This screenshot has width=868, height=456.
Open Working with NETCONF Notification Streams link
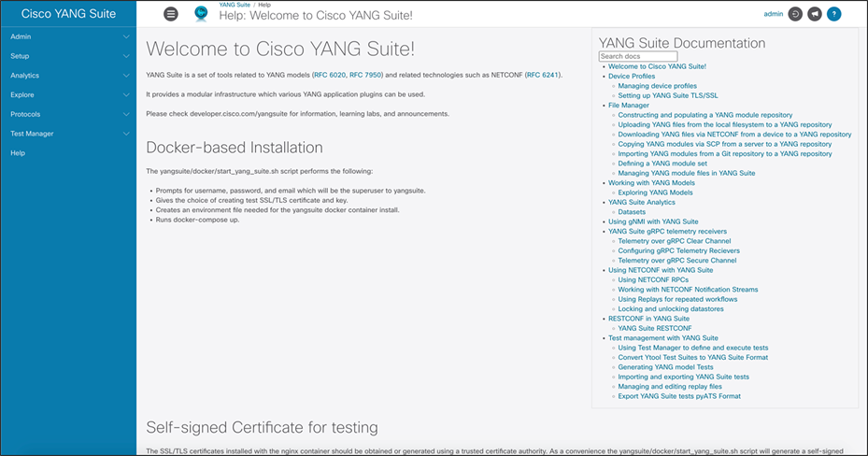[688, 290]
